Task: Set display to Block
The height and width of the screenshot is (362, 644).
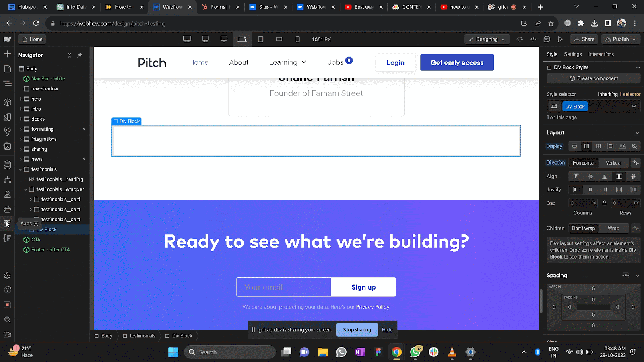Action: (574, 146)
